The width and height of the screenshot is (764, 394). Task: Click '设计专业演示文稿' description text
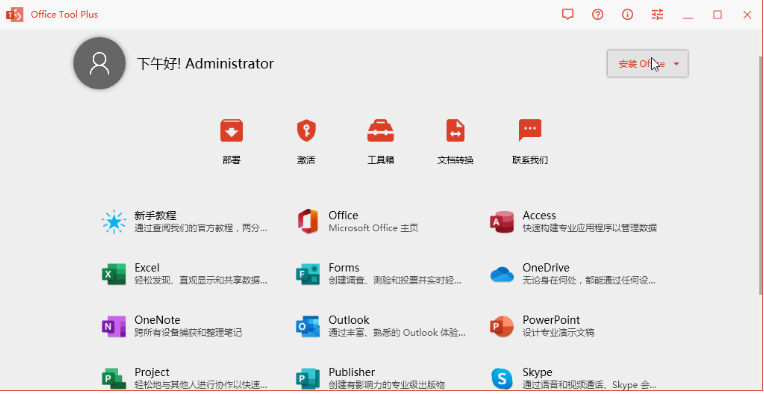pyautogui.click(x=558, y=333)
